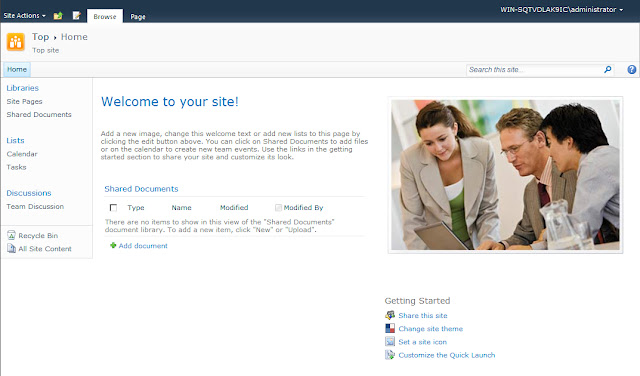Toggle the Shared Documents select-all checkbox
This screenshot has width=640, height=376.
113,207
